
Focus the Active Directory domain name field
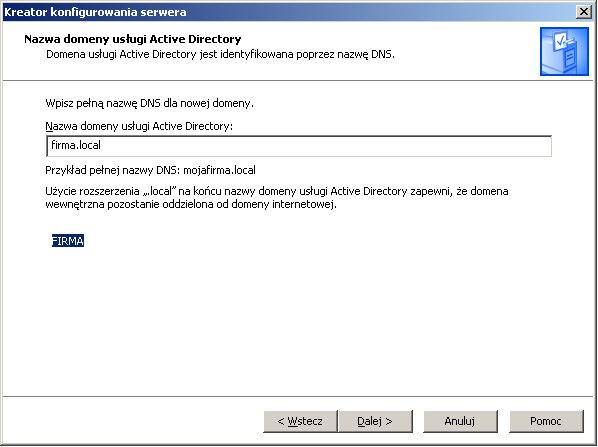pos(299,146)
